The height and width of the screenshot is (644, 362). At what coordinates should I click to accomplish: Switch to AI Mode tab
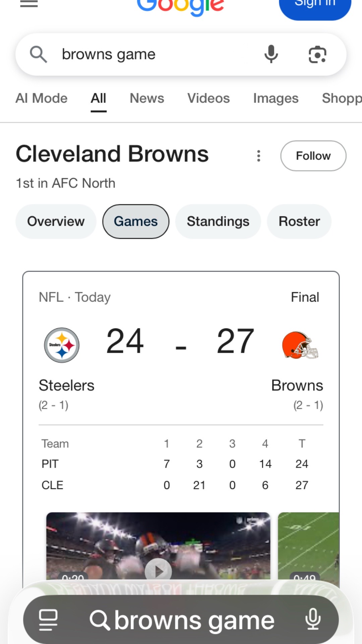pos(42,98)
